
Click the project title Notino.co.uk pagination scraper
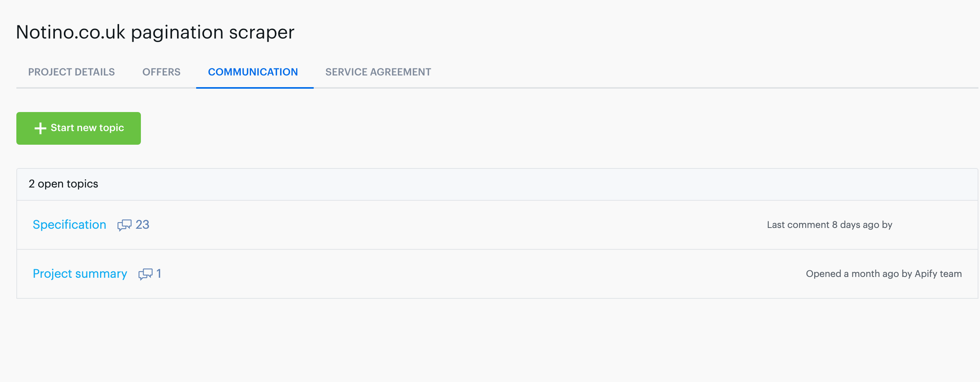(x=155, y=32)
